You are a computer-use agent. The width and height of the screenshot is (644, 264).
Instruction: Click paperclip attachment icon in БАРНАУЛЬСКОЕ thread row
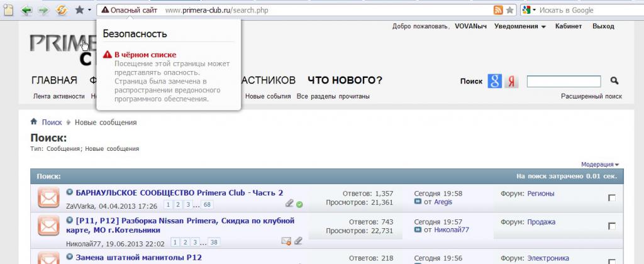289,203
